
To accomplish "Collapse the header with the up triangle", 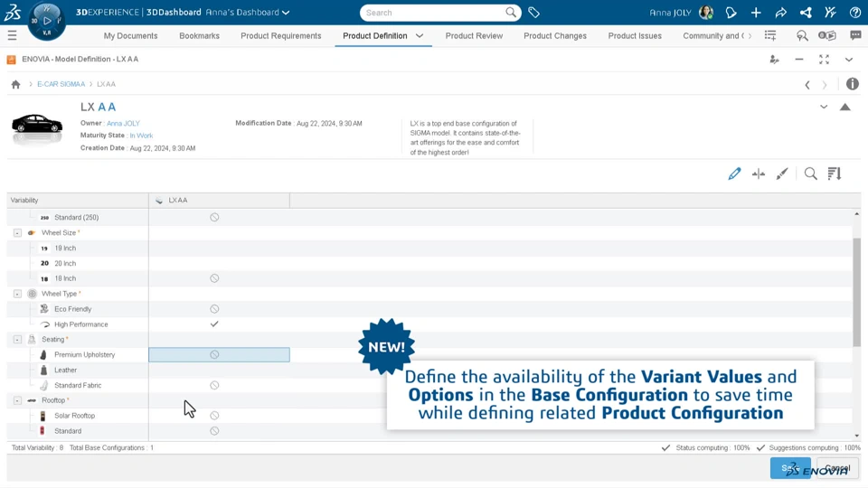I will click(844, 107).
